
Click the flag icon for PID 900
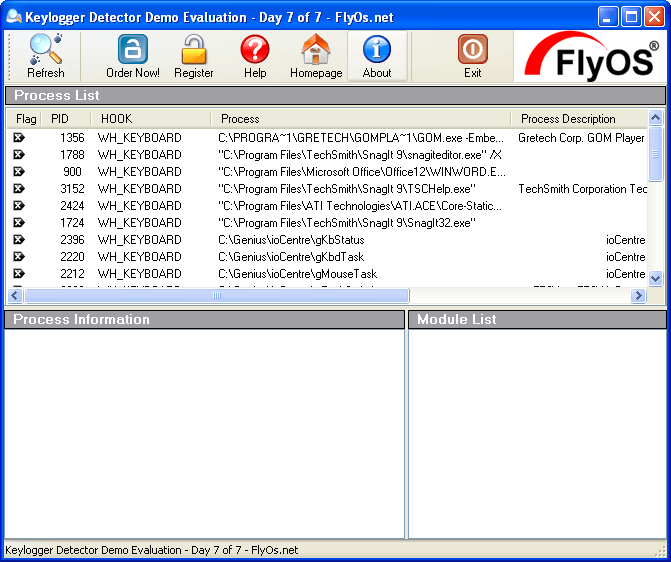(19, 172)
